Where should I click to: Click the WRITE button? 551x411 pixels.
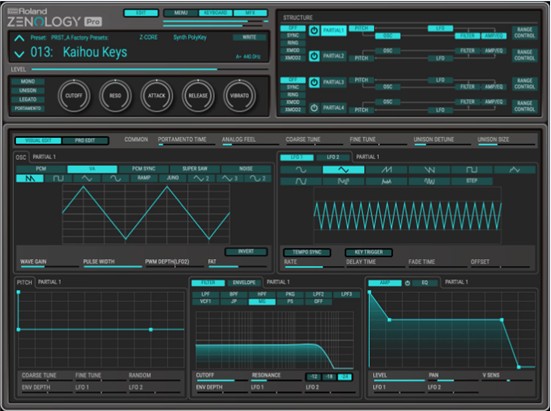(249, 37)
